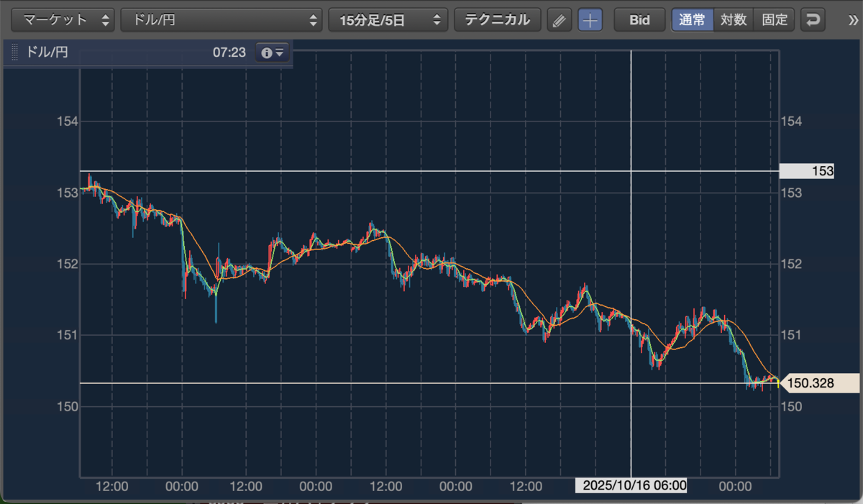Open the 15分足/5日 timeframe dropdown

pyautogui.click(x=388, y=20)
